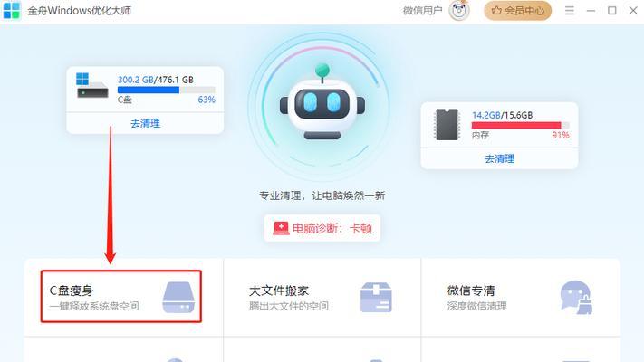Minimize the optimizer window

click(x=591, y=10)
